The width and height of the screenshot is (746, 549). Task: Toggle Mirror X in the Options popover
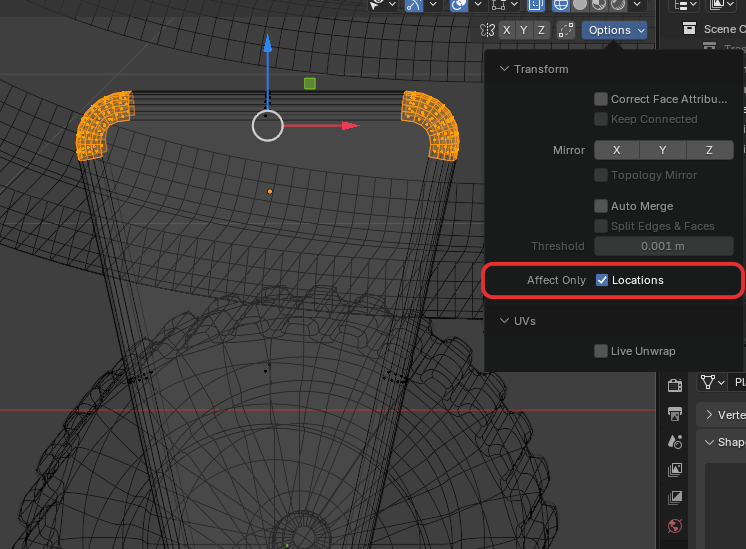point(617,150)
